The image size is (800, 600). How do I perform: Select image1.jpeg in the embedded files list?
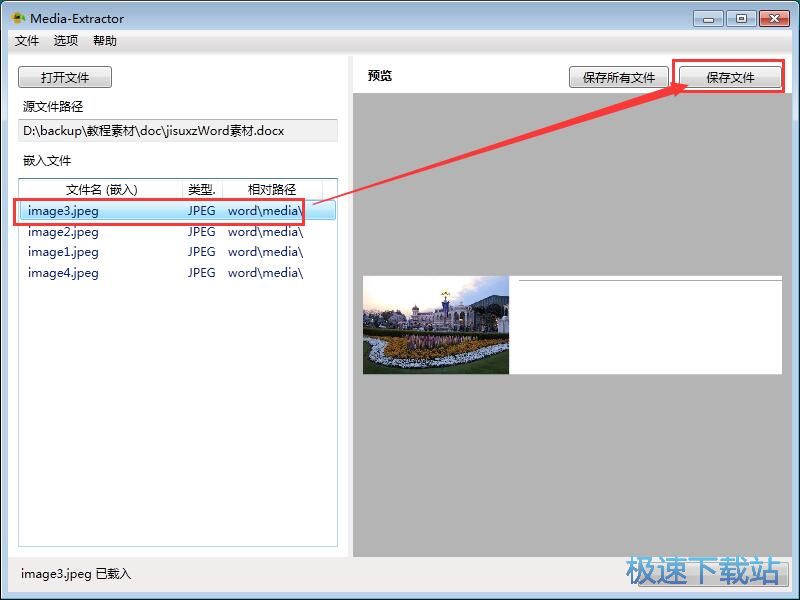click(x=61, y=252)
